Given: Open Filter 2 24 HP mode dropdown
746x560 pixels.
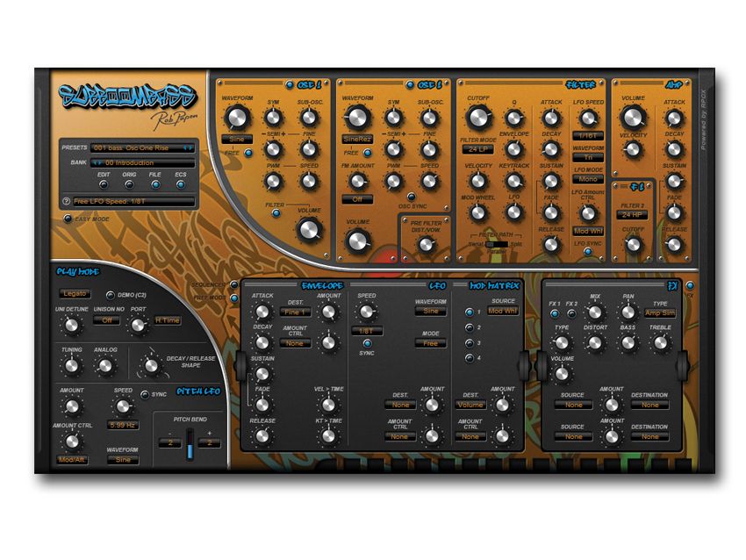Looking at the screenshot, I should pos(632,215).
